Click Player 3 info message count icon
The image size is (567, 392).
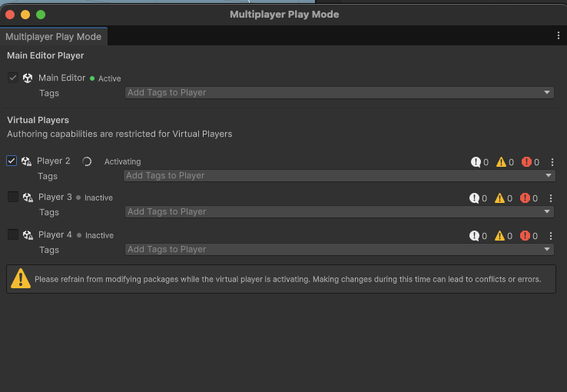coord(474,198)
